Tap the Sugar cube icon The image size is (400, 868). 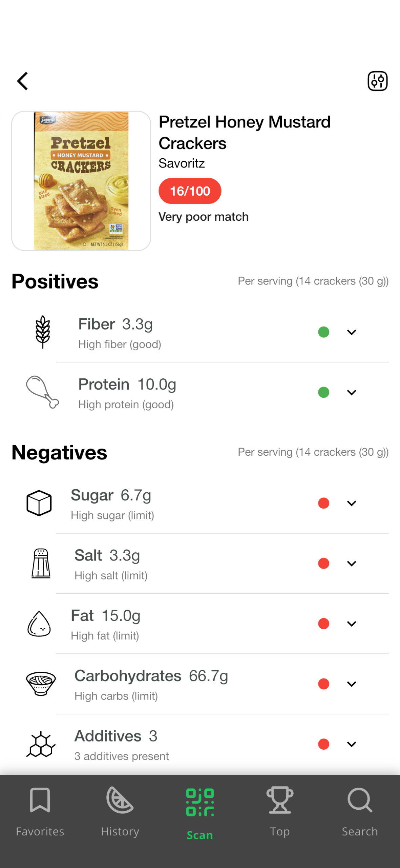(x=39, y=503)
